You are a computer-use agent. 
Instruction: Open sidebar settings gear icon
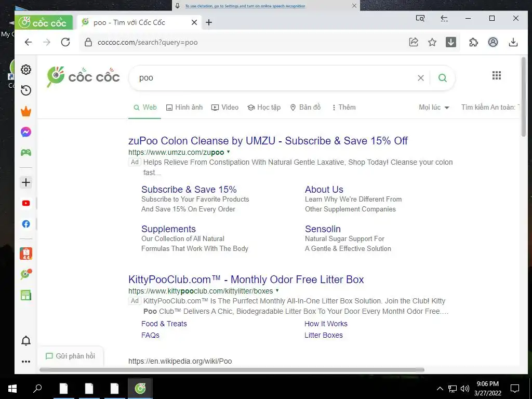(x=26, y=70)
